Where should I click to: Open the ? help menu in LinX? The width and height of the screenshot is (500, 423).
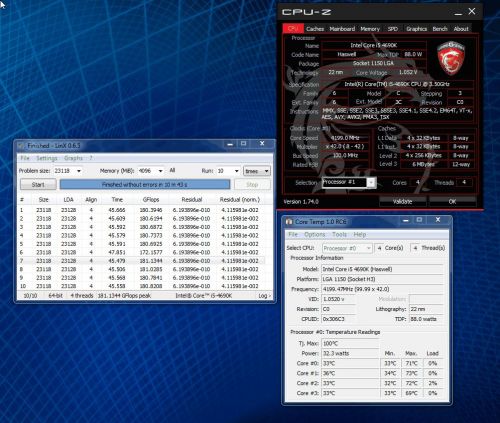coord(91,158)
